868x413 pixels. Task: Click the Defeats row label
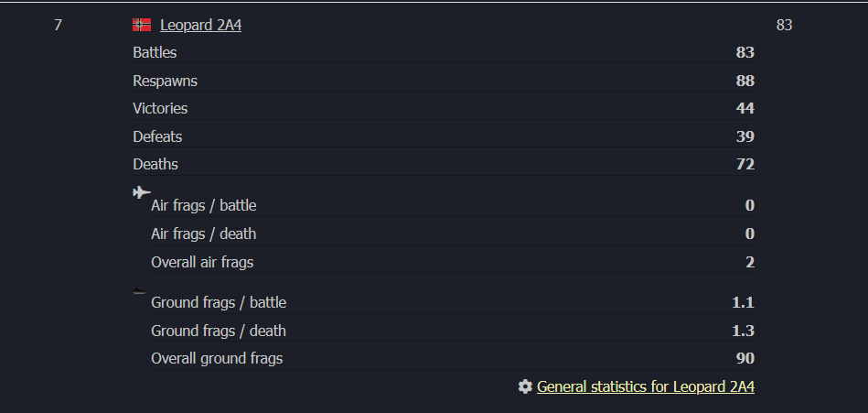coord(157,136)
